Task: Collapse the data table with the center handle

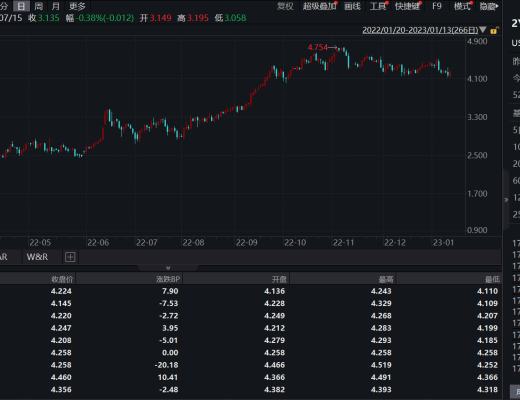Action: click(168, 268)
